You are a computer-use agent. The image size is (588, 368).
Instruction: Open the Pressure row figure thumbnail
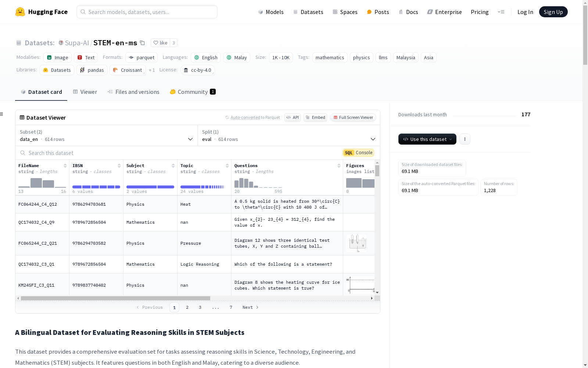(x=356, y=243)
